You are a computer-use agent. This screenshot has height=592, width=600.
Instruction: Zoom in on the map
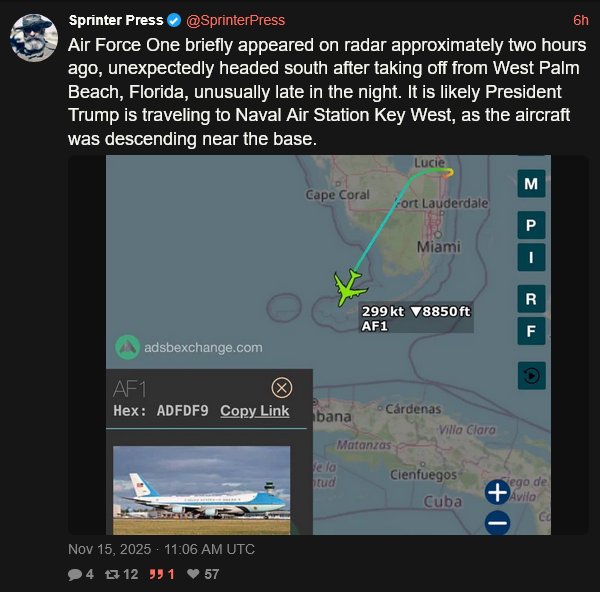pos(497,492)
